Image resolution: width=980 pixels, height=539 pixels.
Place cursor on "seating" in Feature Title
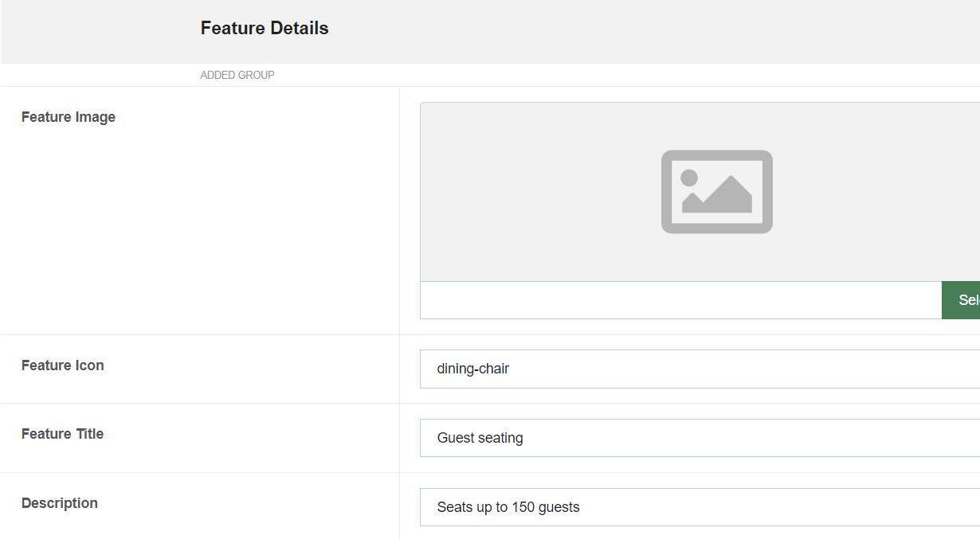coord(501,438)
